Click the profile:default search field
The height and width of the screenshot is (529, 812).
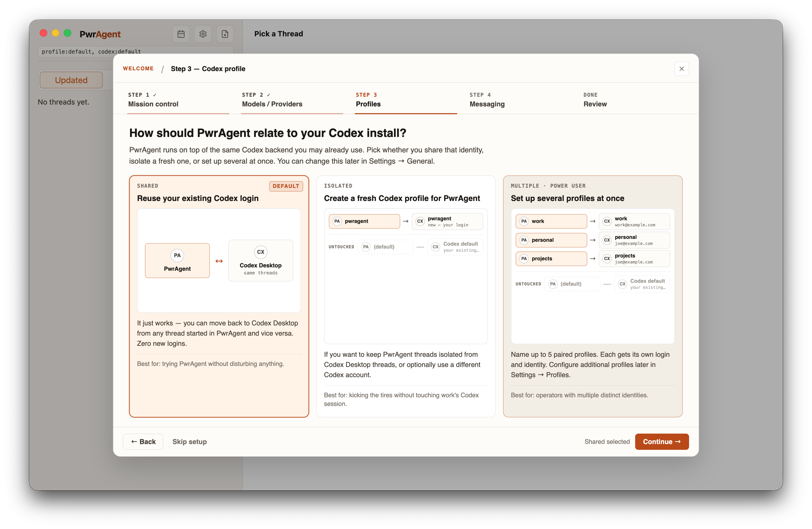click(136, 51)
